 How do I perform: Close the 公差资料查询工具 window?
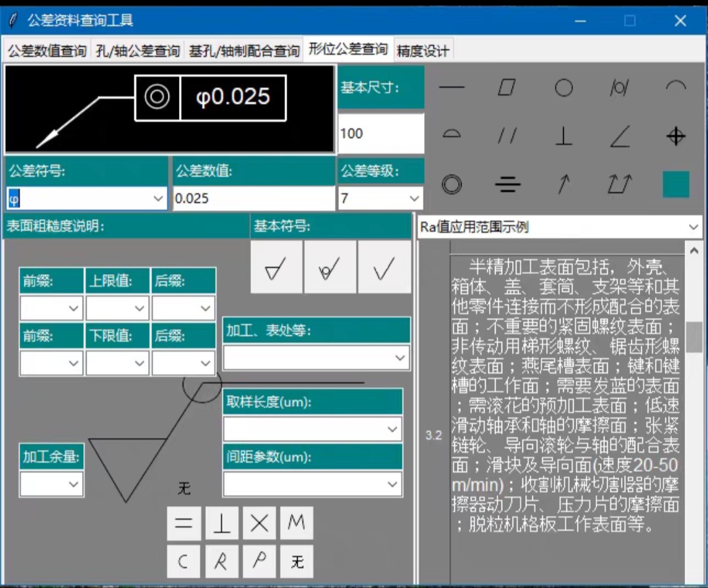pos(680,21)
